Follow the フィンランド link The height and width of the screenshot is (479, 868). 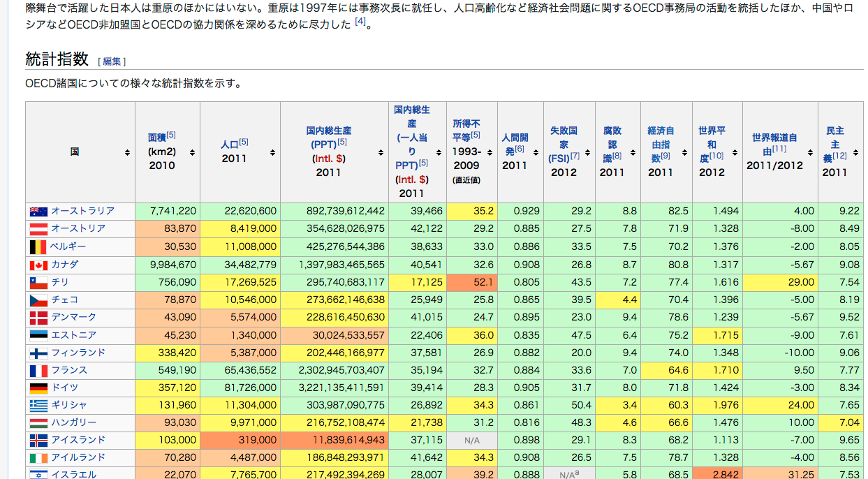click(78, 353)
